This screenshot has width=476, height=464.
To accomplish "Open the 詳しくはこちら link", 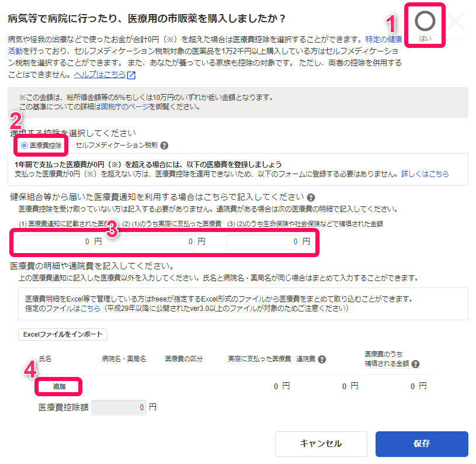I will [x=425, y=174].
